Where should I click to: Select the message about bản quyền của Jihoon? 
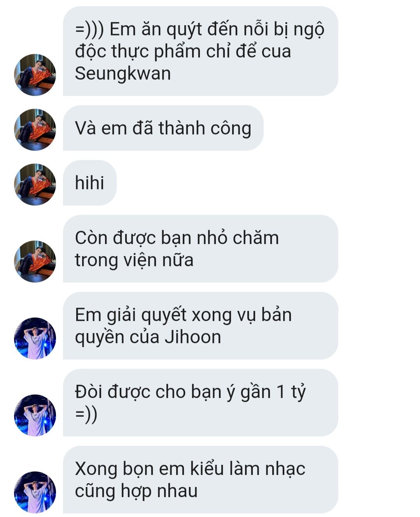tap(201, 326)
